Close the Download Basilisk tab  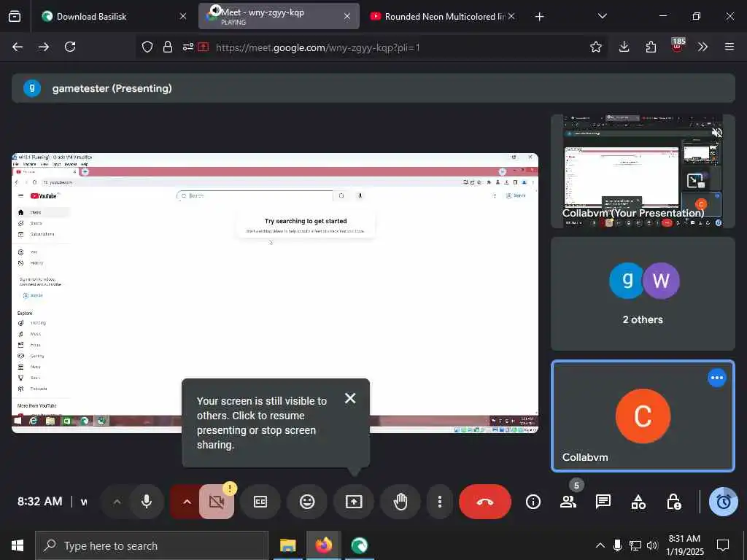pos(183,16)
